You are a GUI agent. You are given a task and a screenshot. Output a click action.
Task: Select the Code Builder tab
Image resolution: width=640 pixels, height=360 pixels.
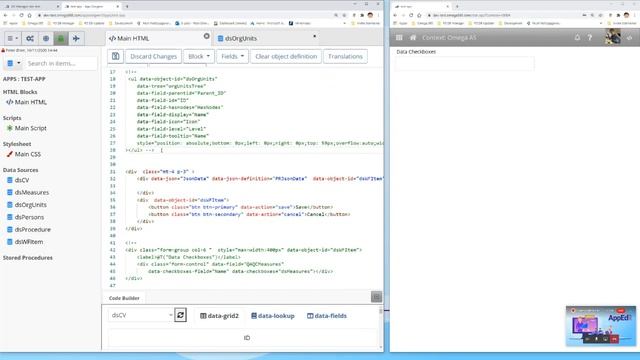(x=124, y=298)
